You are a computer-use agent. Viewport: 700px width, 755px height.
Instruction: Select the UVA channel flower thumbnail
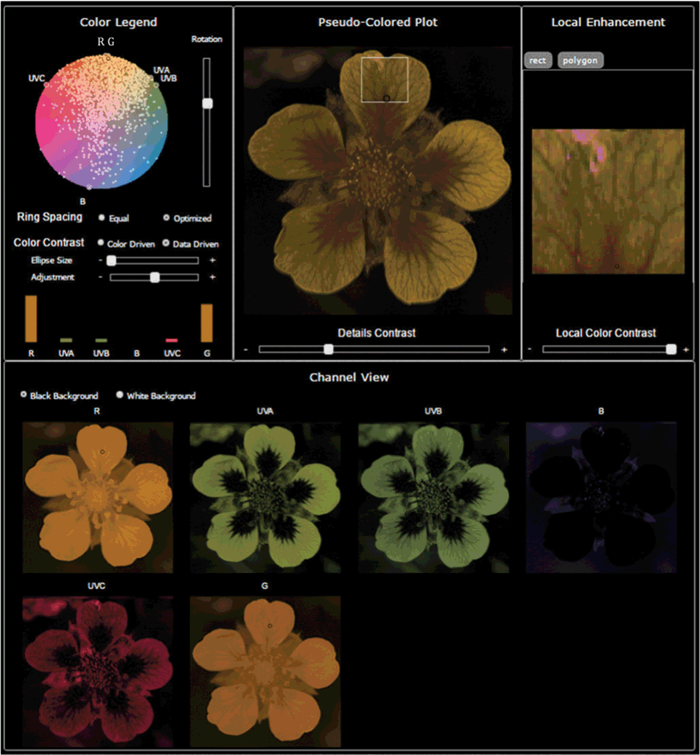coord(265,498)
